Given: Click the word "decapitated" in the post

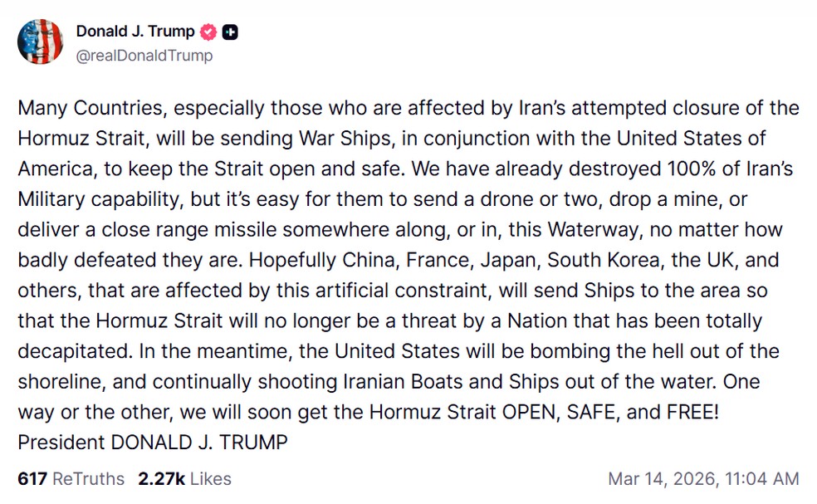Looking at the screenshot, I should click(x=70, y=351).
